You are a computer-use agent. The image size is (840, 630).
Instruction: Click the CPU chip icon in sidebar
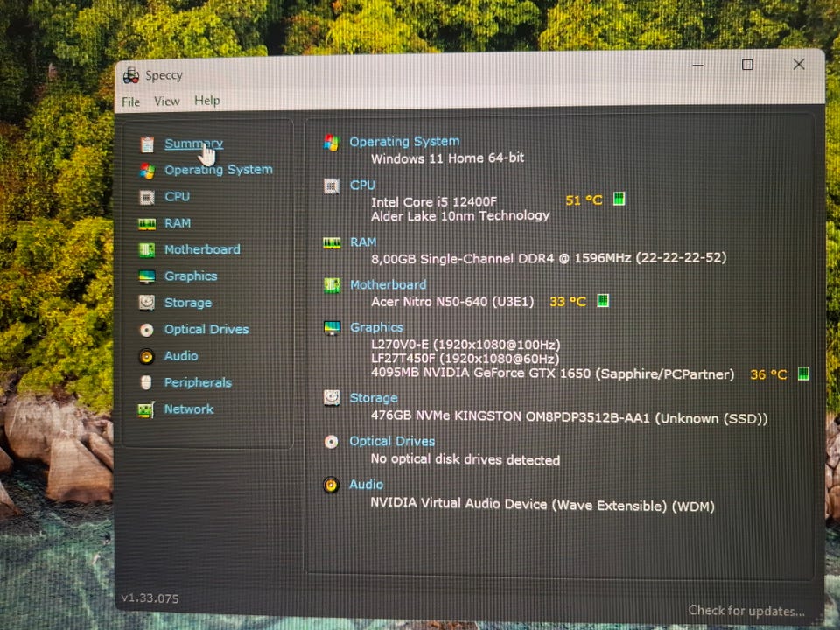coord(147,197)
